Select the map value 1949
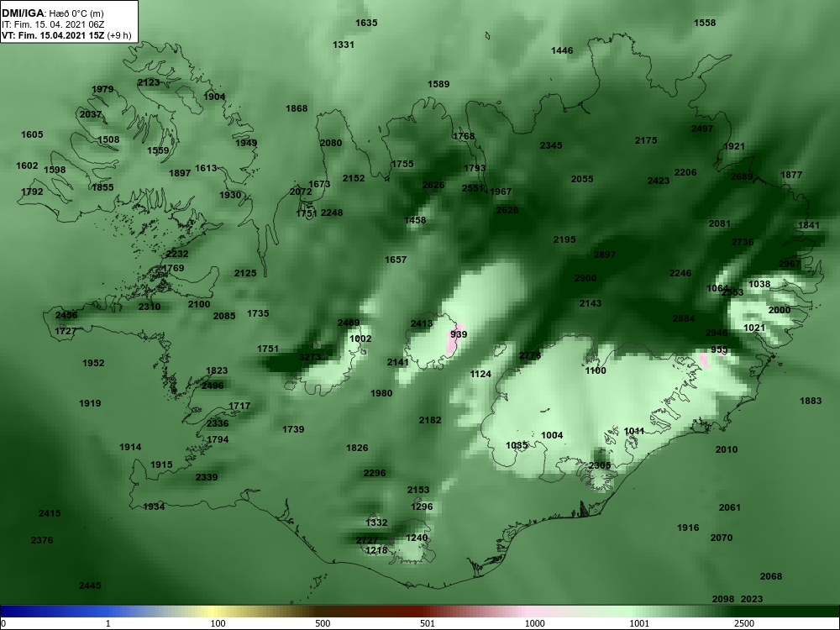The height and width of the screenshot is (630, 840). coord(246,143)
